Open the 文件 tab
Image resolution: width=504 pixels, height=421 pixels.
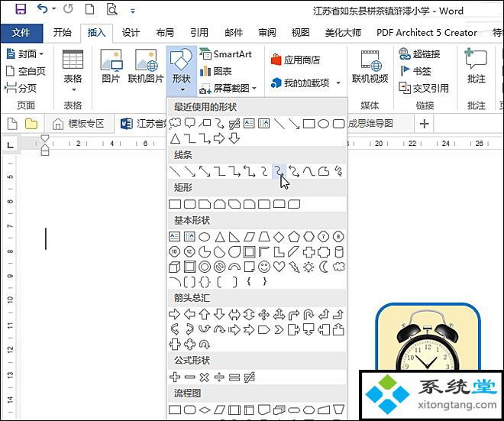pos(21,33)
